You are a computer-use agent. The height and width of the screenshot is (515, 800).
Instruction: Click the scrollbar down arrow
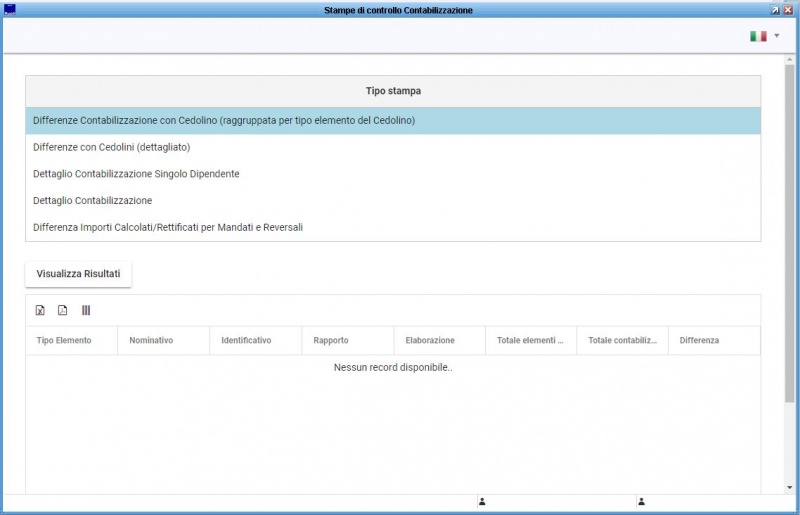(x=789, y=487)
